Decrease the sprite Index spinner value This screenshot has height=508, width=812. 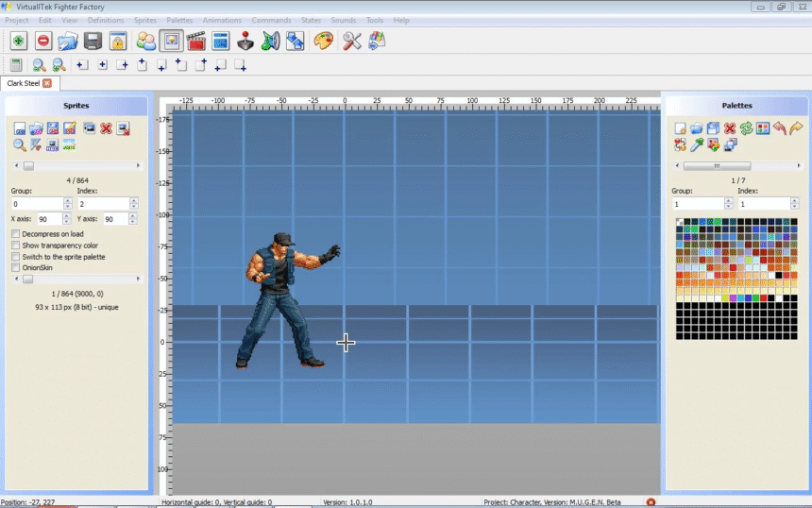134,207
